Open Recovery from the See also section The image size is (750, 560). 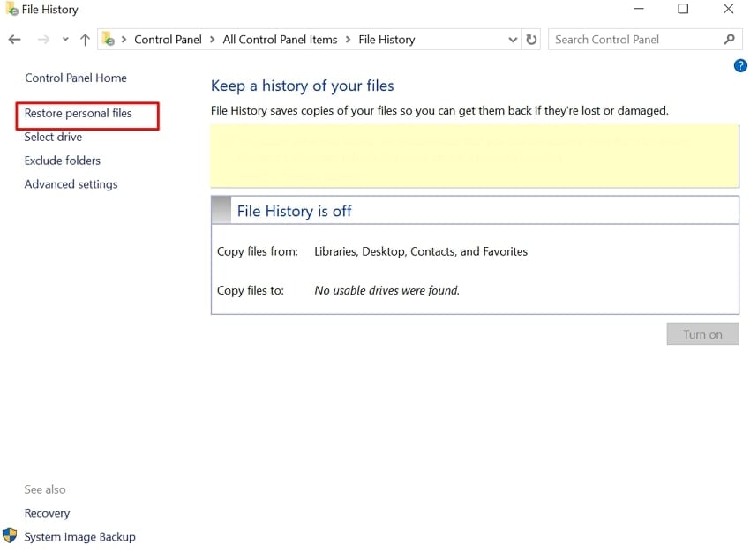tap(47, 512)
